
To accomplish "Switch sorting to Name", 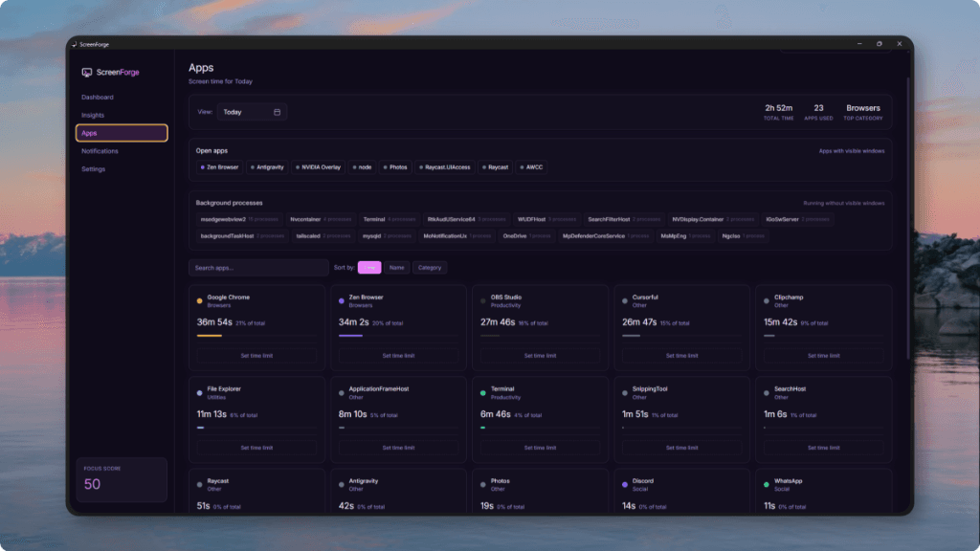I will [397, 267].
